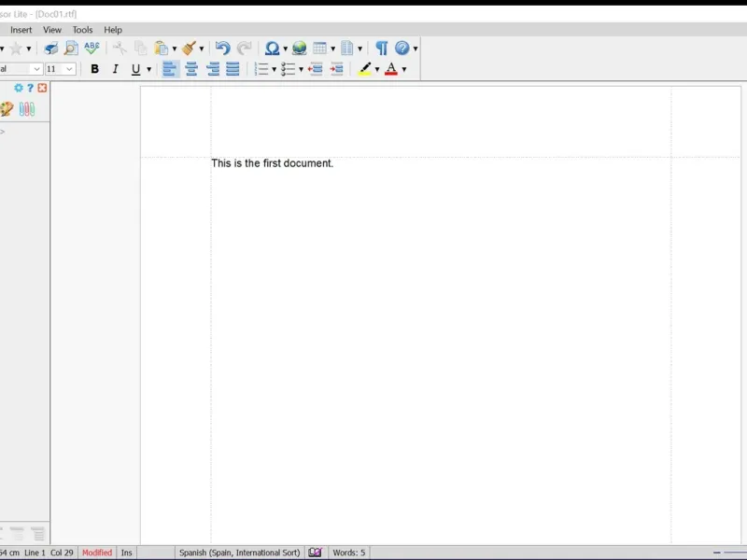Justify the paragraph alignment
Viewport: 747px width, 560px height.
[233, 69]
